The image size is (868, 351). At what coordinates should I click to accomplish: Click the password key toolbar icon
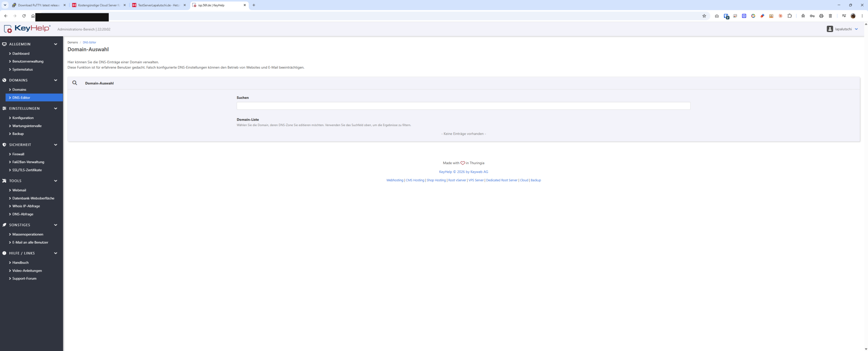[812, 16]
